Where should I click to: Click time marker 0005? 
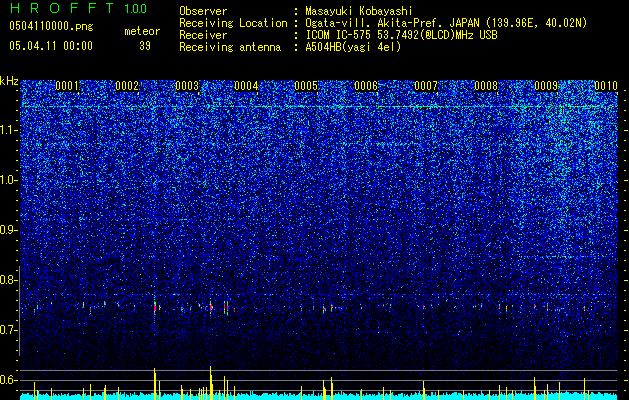[x=306, y=86]
